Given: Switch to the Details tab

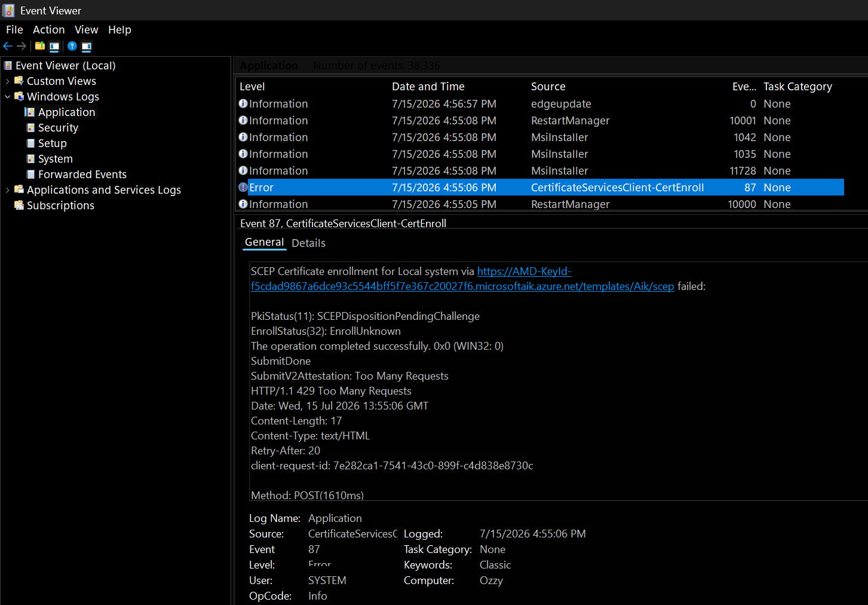Looking at the screenshot, I should coord(308,243).
